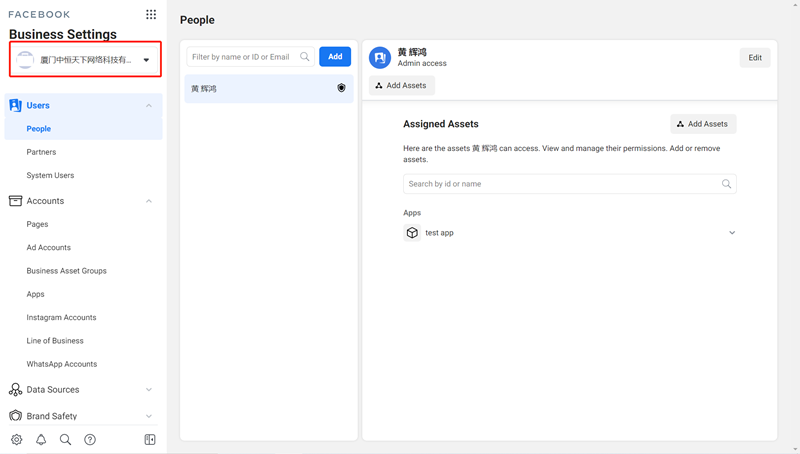Expand the Data Sources section
Image resolution: width=800 pixels, height=454 pixels.
[x=149, y=390]
